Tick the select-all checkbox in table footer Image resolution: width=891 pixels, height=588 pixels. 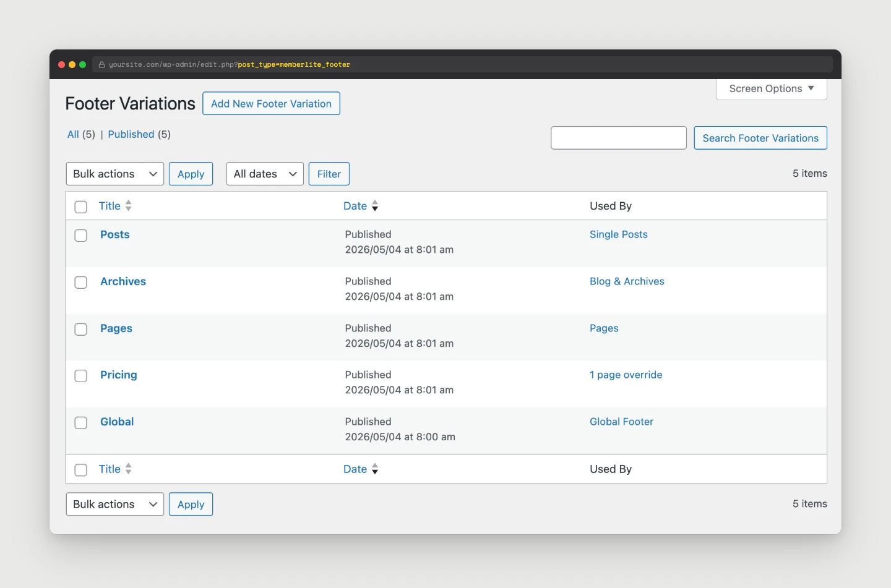(x=81, y=470)
